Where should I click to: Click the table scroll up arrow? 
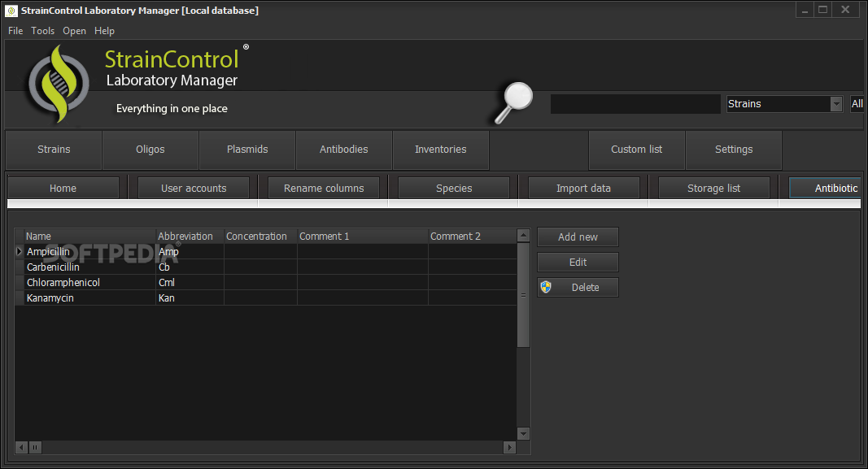523,236
